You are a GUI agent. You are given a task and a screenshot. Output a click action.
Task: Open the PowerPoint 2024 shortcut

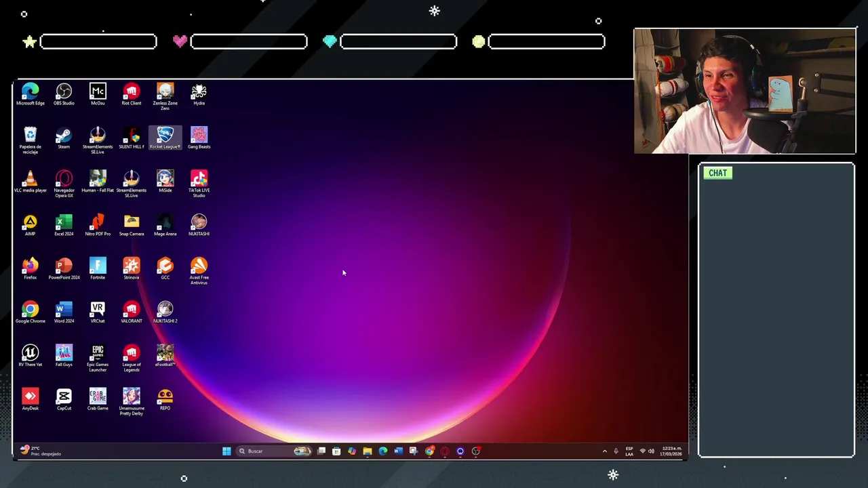coord(64,268)
